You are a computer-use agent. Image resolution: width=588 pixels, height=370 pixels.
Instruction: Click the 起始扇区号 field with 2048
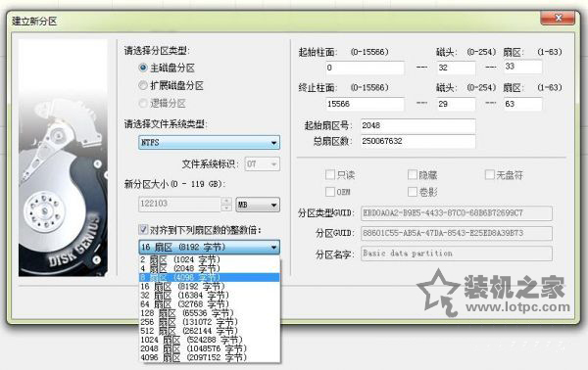click(417, 126)
